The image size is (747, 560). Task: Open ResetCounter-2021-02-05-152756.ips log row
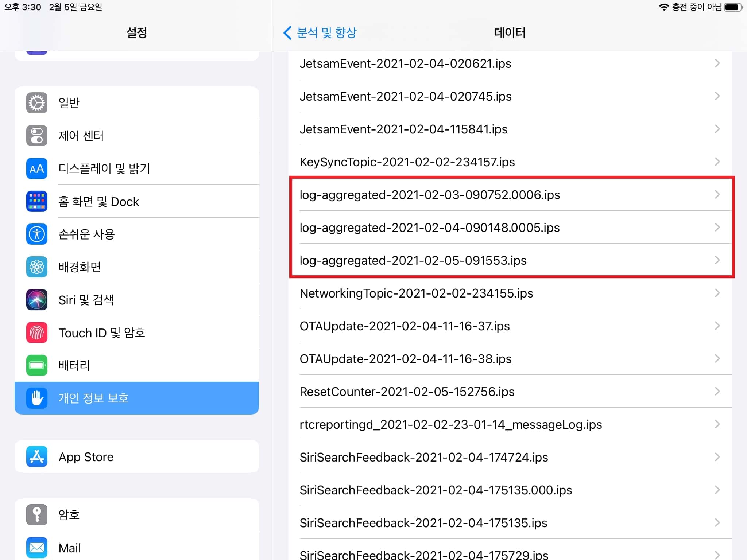[x=407, y=392]
